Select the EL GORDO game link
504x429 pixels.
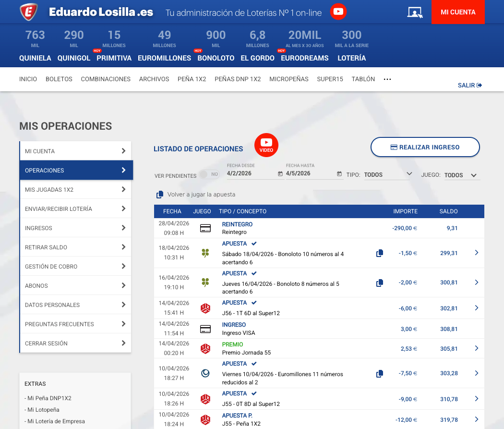[257, 58]
